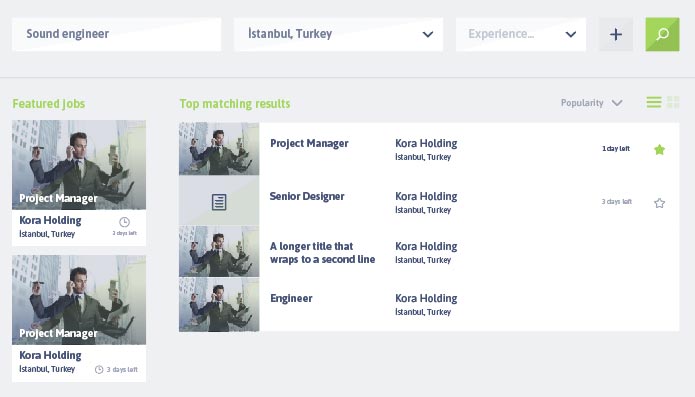Click Kora Holding in the Senior Designer row
This screenshot has height=397, width=695.
click(426, 196)
